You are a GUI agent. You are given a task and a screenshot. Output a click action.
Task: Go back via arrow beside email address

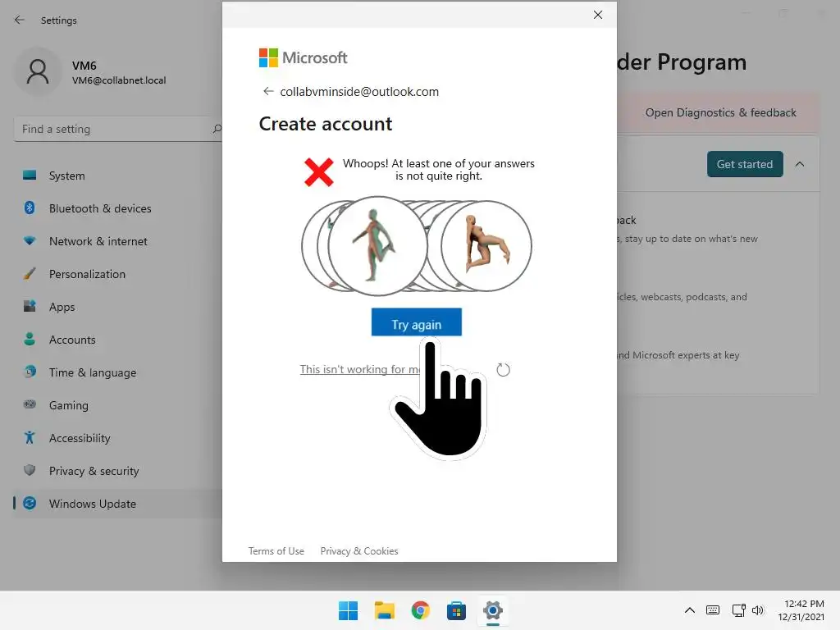pos(268,91)
